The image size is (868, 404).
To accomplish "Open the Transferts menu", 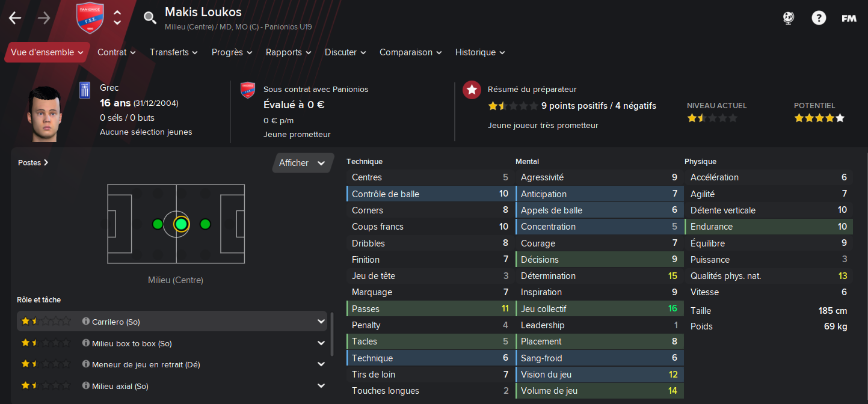I will coord(173,52).
